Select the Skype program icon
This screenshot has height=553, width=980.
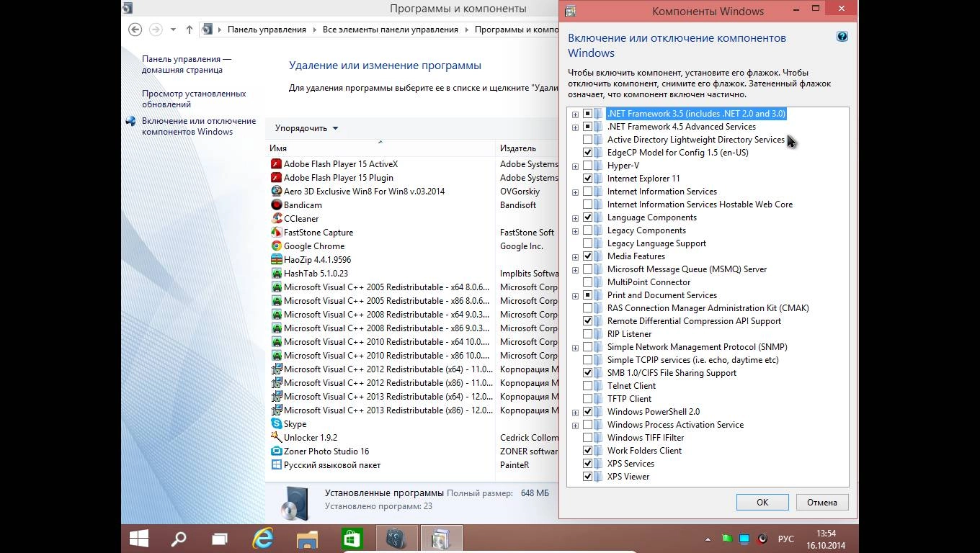coord(276,424)
